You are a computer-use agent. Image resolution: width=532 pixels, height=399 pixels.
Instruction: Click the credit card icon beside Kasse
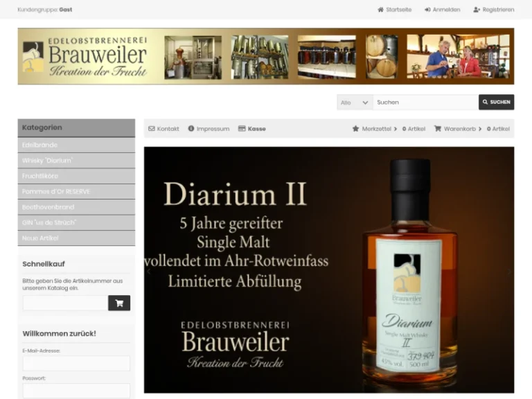tap(242, 129)
